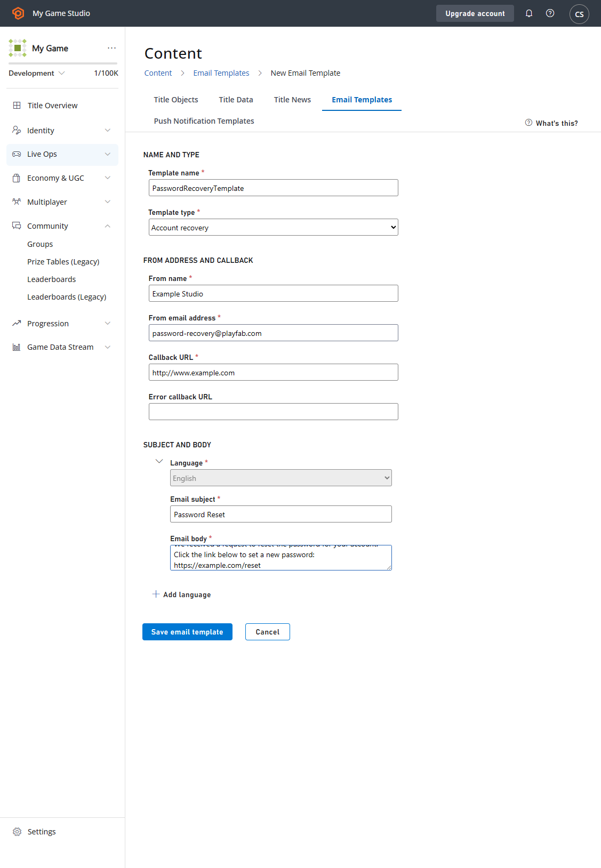Expand the Identity sidebar section
601x868 pixels.
coord(108,130)
